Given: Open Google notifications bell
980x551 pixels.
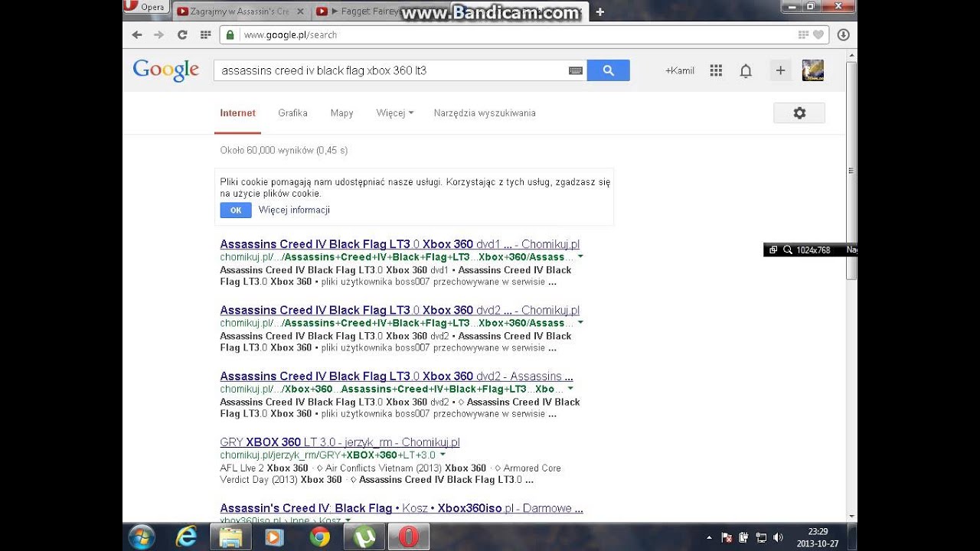Looking at the screenshot, I should pos(746,70).
